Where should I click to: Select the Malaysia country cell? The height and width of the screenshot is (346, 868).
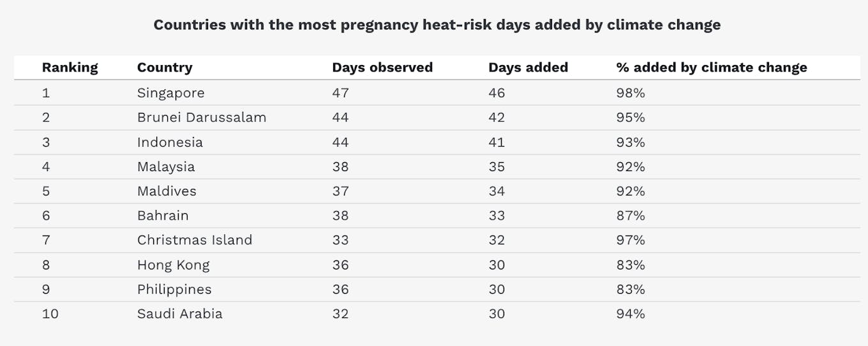point(166,167)
